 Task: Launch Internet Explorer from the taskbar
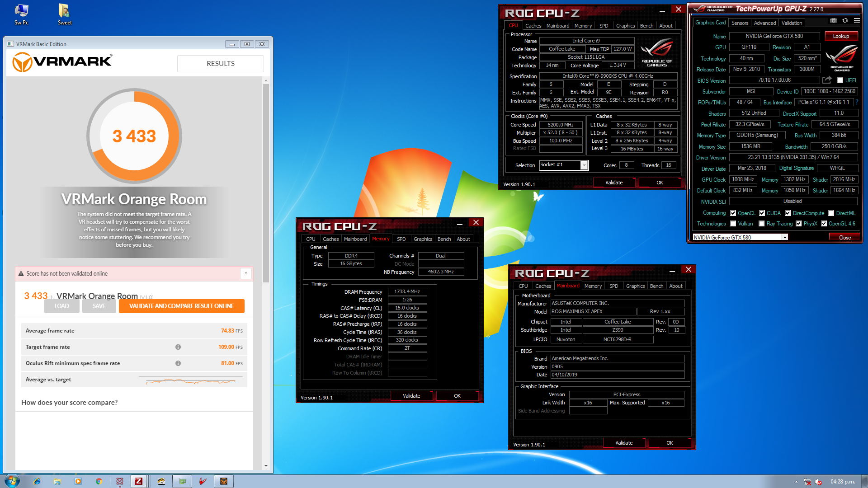click(37, 481)
